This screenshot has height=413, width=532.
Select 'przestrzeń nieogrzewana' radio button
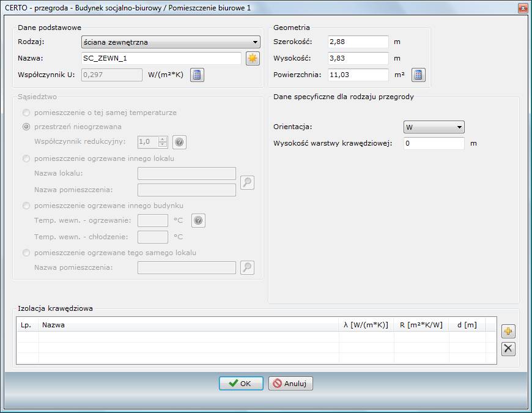pos(26,127)
